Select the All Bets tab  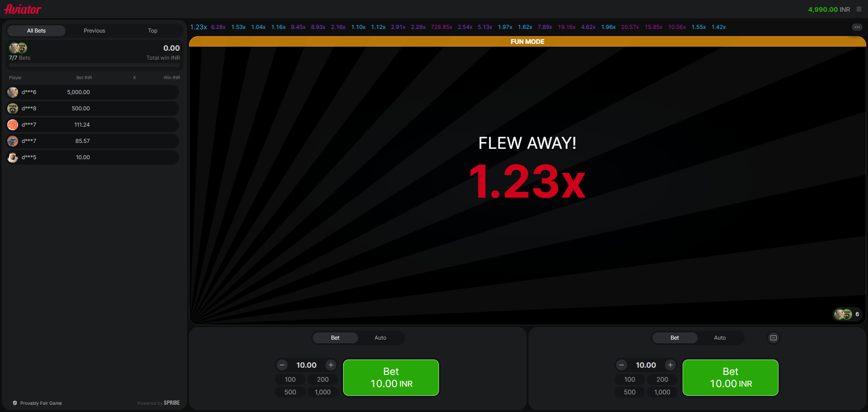(36, 30)
